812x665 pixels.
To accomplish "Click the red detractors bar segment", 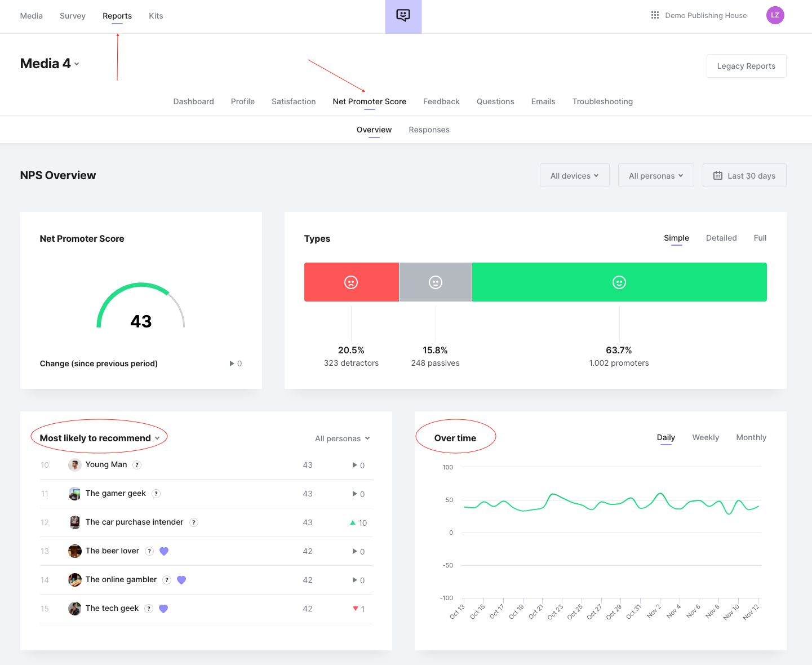I will tap(352, 282).
